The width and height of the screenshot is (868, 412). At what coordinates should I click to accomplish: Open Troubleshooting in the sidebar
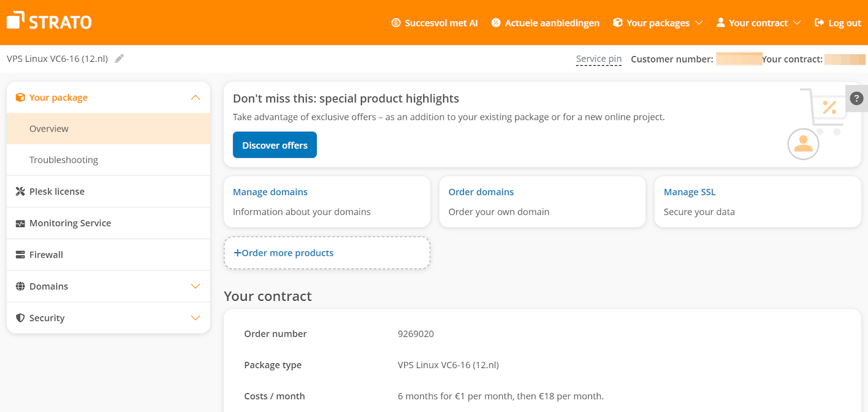pyautogui.click(x=63, y=160)
